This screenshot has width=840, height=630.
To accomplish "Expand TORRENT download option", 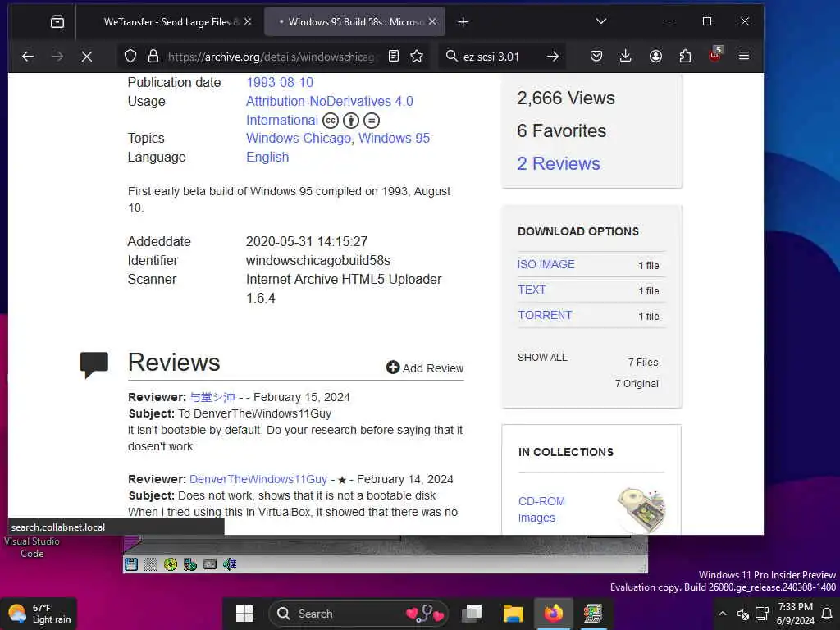I will click(x=545, y=315).
